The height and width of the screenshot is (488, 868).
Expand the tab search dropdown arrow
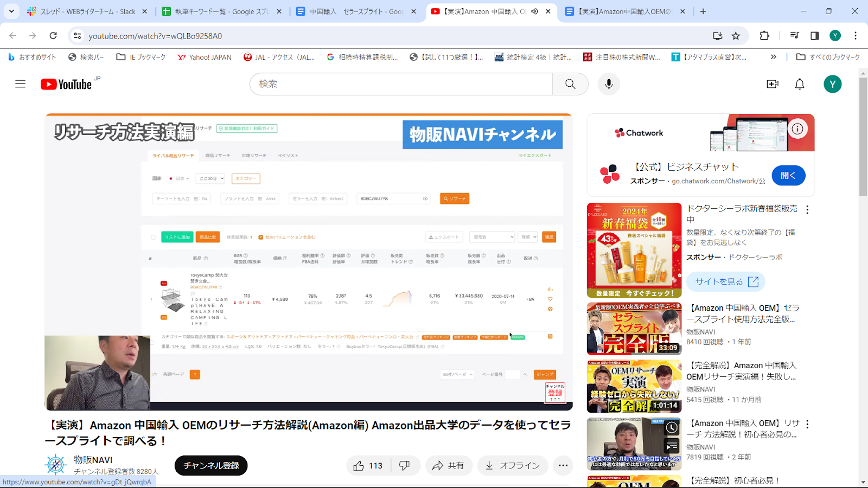pos(11,11)
